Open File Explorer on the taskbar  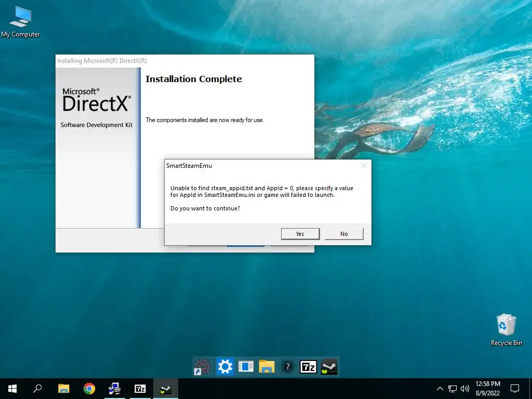pos(63,389)
